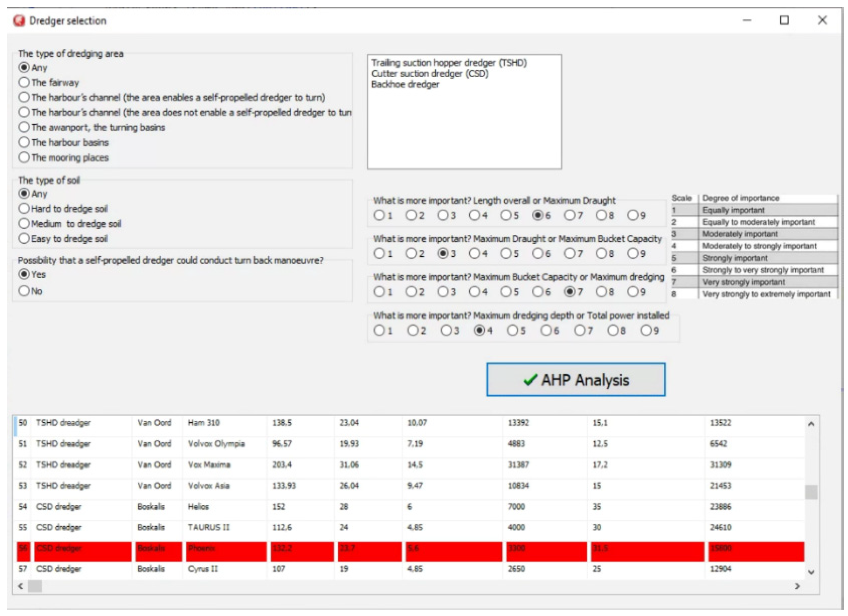This screenshot has width=848, height=616.
Task: Click the Dredger selection app icon
Action: tap(19, 20)
